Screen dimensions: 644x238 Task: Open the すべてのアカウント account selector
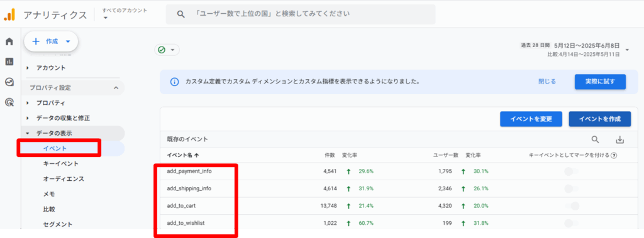point(125,13)
